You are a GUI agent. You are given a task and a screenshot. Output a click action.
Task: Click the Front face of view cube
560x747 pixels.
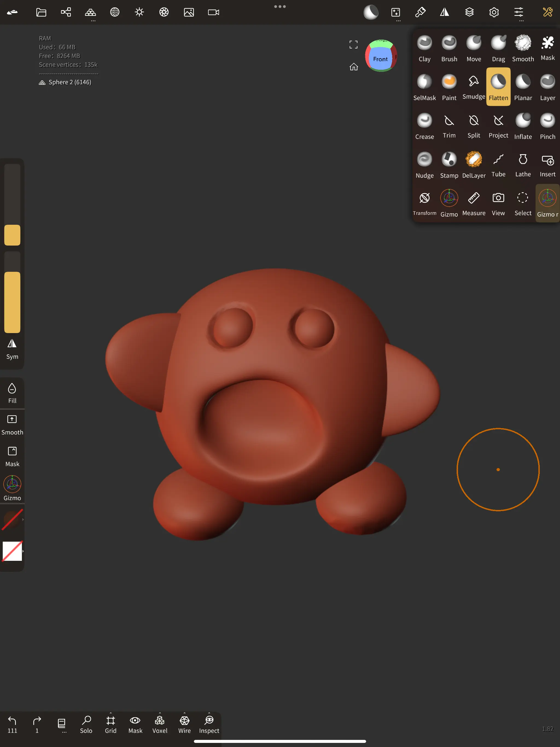click(x=380, y=59)
